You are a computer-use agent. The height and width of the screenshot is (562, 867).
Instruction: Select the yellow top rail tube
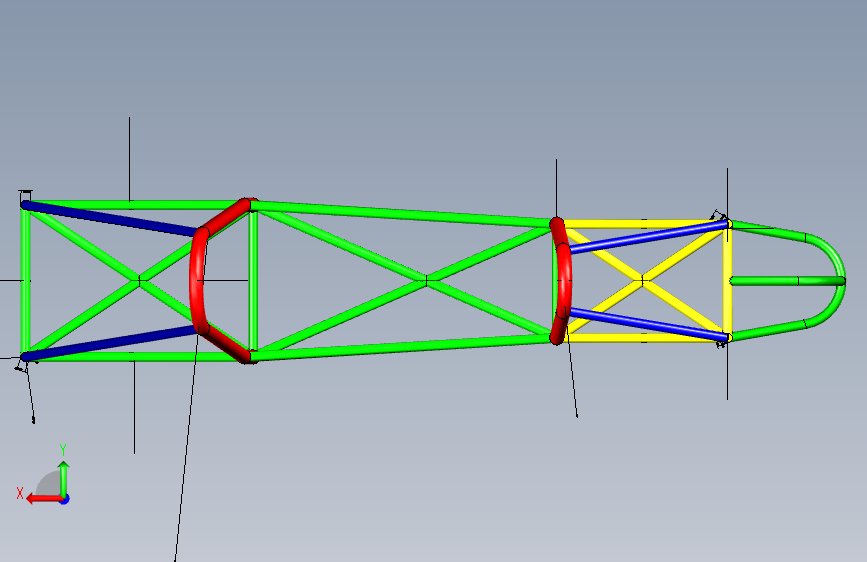(x=641, y=224)
